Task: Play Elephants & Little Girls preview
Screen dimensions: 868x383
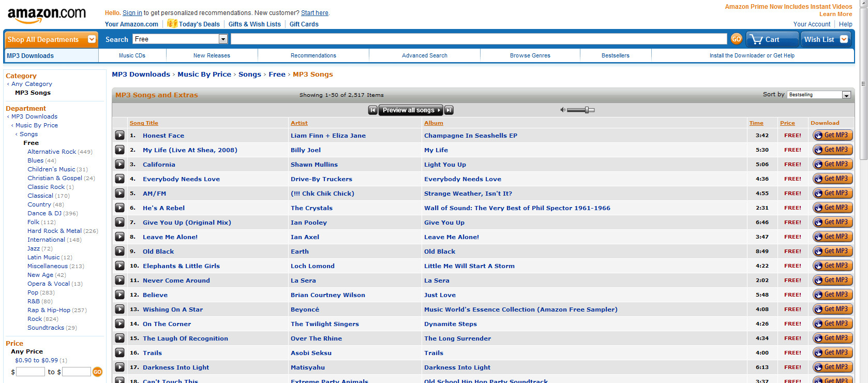Action: point(119,266)
